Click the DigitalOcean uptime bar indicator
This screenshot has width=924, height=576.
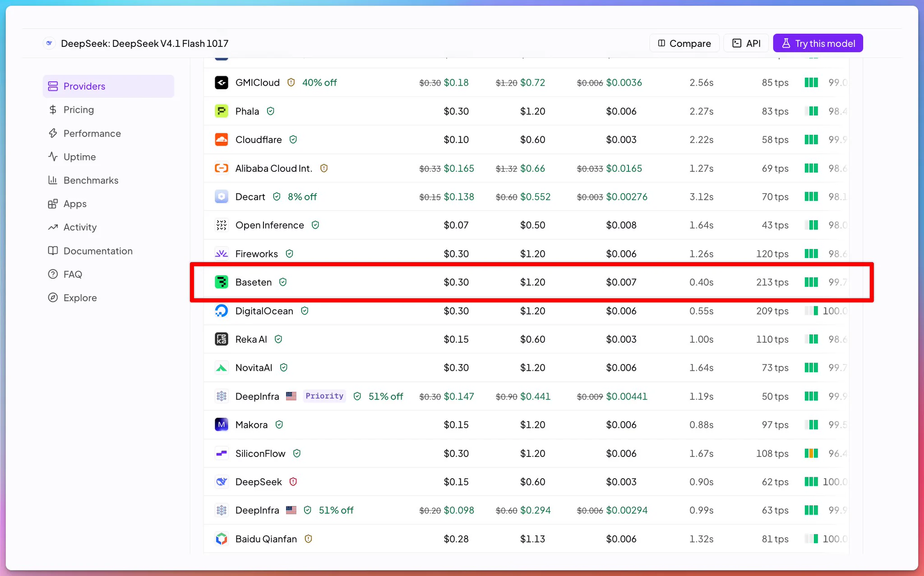[x=811, y=311]
